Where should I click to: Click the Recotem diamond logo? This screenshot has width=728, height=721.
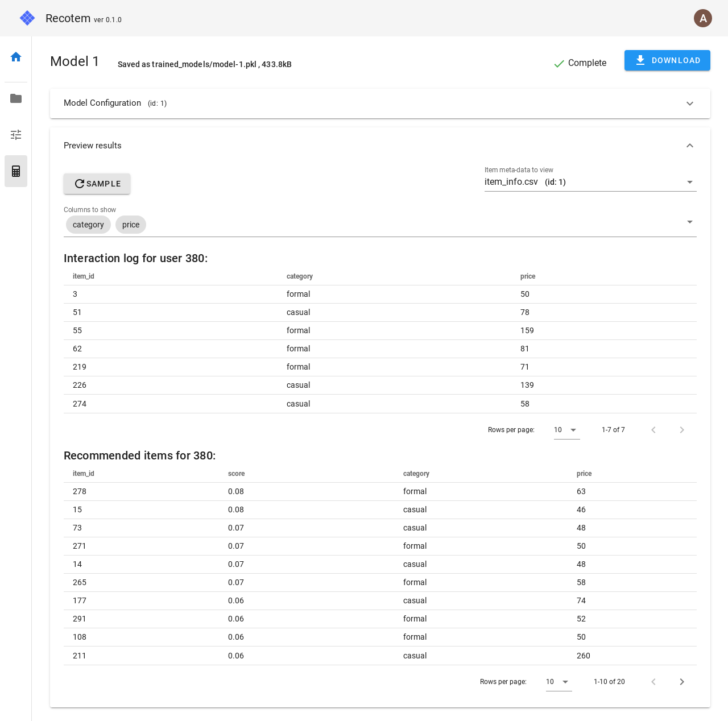(x=27, y=18)
